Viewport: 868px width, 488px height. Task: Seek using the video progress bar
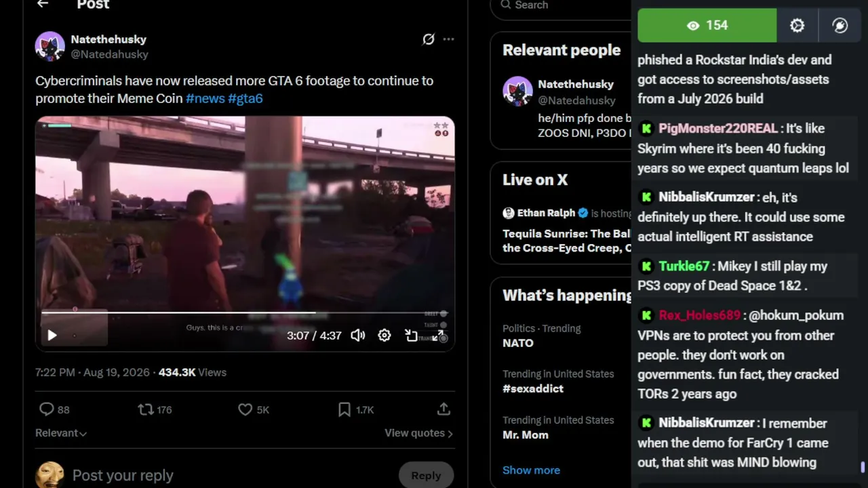[244, 313]
